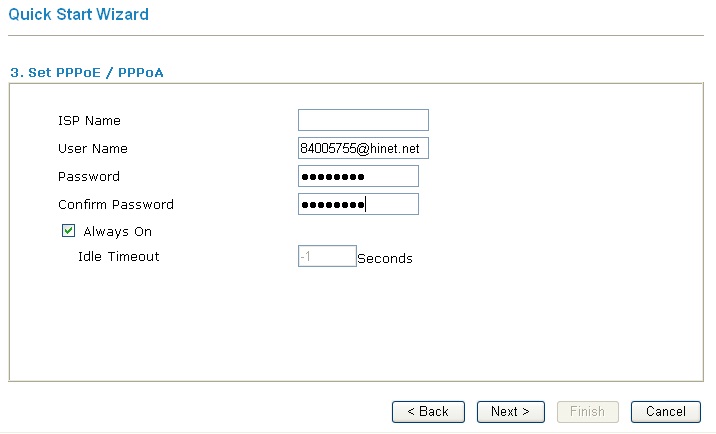Click the Password label text

click(89, 177)
